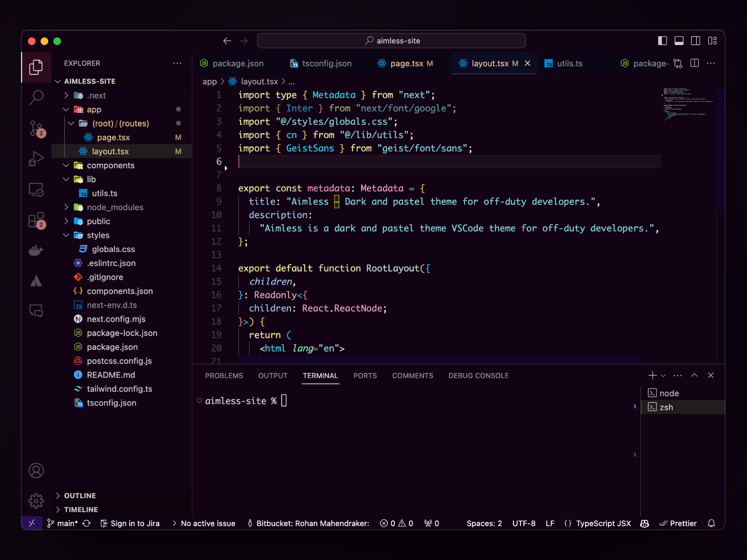Maximize the panel with the up chevron

pyautogui.click(x=694, y=375)
